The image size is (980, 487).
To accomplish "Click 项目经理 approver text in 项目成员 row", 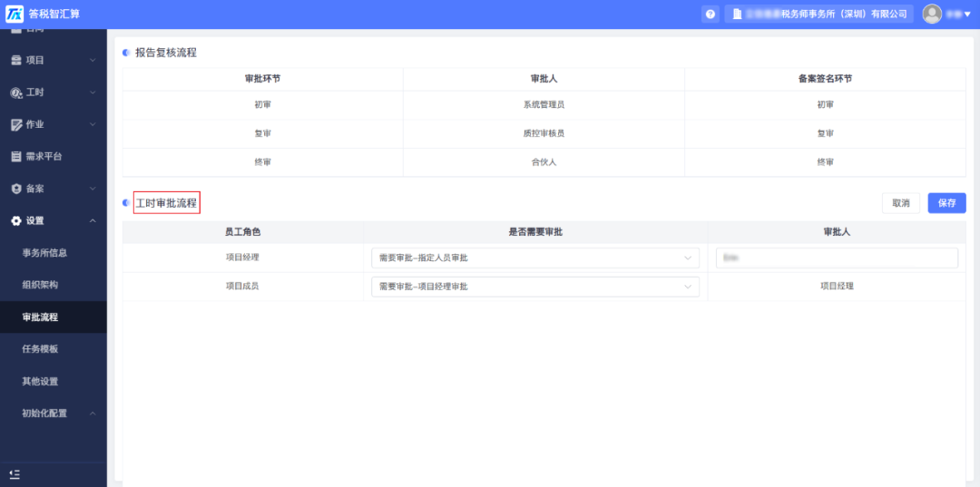I will (837, 287).
